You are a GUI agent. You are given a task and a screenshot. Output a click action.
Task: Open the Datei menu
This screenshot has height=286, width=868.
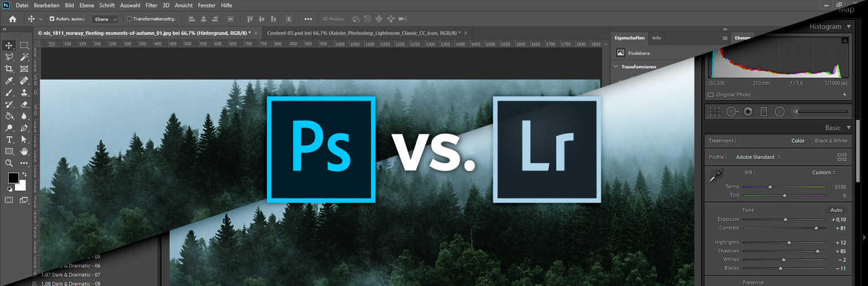[x=22, y=5]
